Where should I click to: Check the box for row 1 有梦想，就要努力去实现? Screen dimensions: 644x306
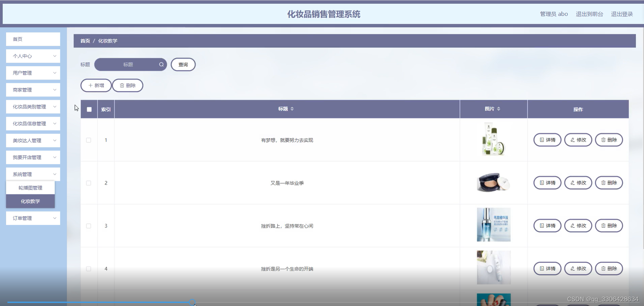88,140
